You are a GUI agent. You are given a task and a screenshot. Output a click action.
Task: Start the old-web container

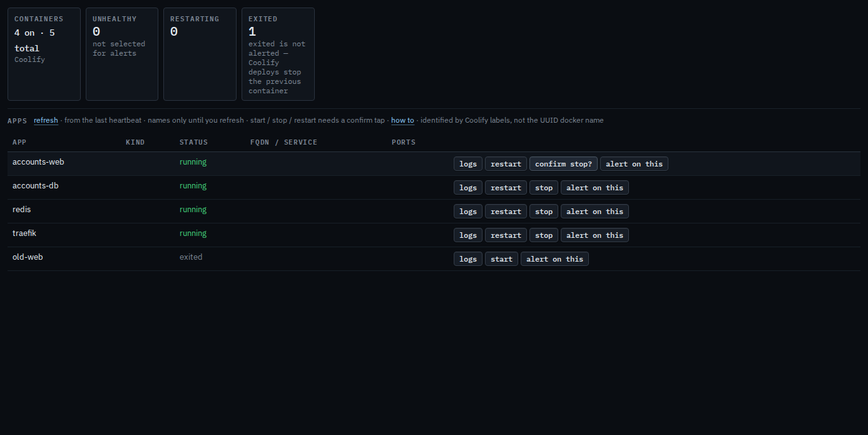(x=501, y=259)
